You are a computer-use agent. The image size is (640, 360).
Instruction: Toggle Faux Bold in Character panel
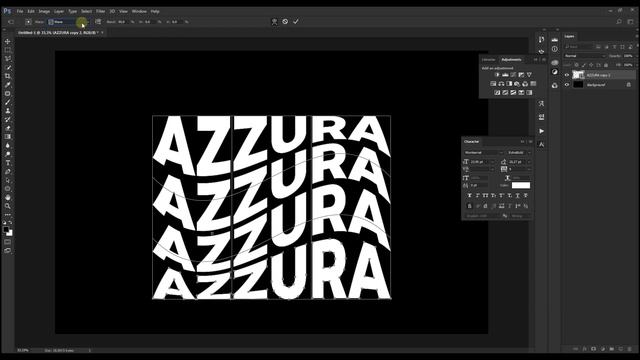(469, 196)
